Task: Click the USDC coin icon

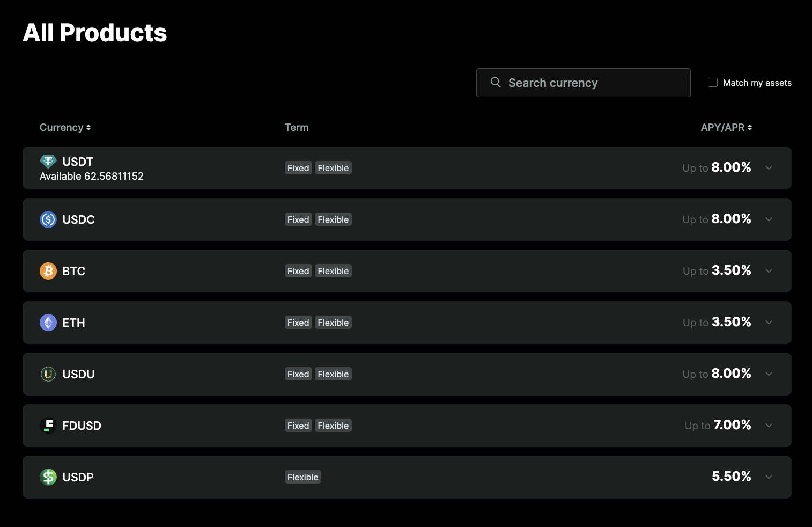Action: tap(48, 219)
